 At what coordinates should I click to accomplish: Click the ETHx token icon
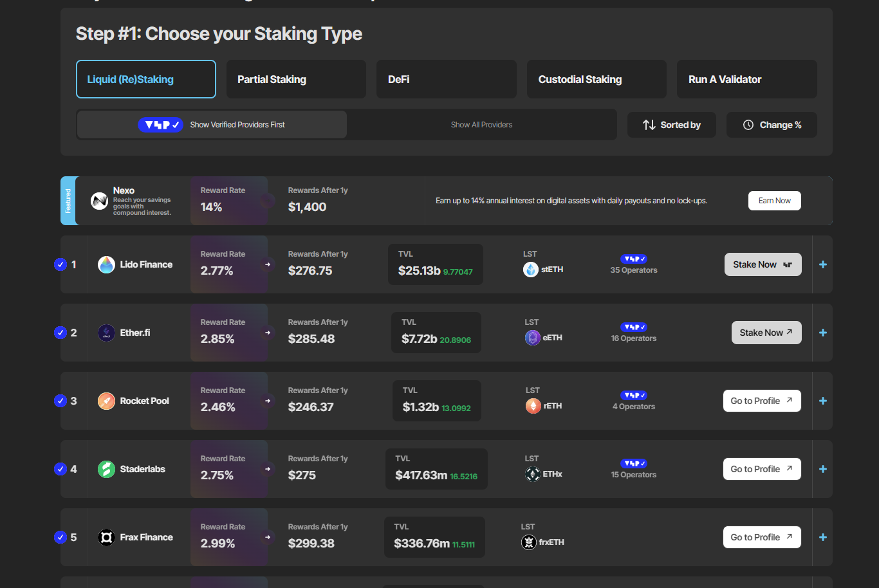(533, 474)
